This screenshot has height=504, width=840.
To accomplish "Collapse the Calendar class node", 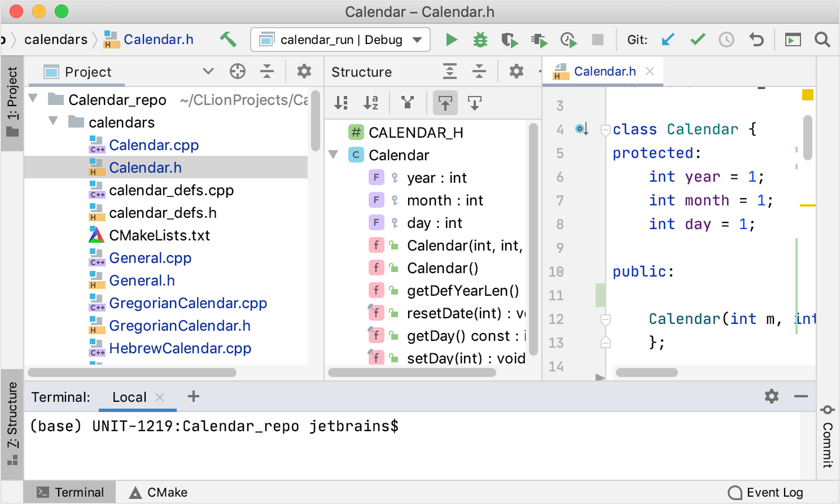I will coord(334,155).
